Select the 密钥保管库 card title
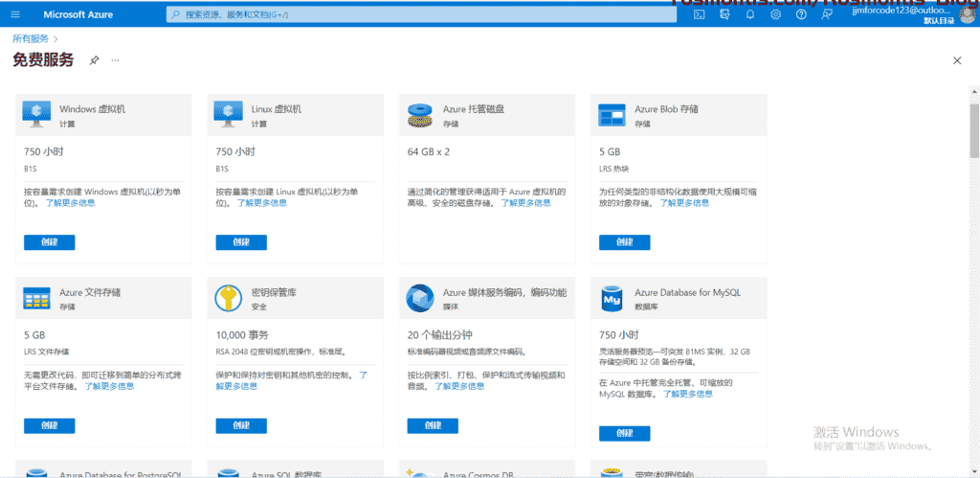The width and height of the screenshot is (980, 478). (272, 292)
